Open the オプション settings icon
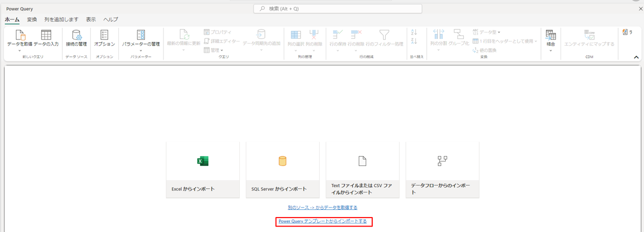 click(x=104, y=35)
